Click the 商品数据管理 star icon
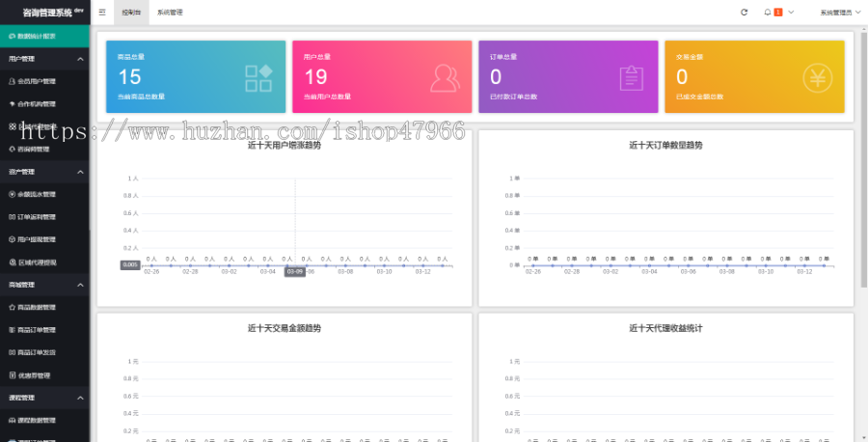The height and width of the screenshot is (442, 868). (x=13, y=308)
